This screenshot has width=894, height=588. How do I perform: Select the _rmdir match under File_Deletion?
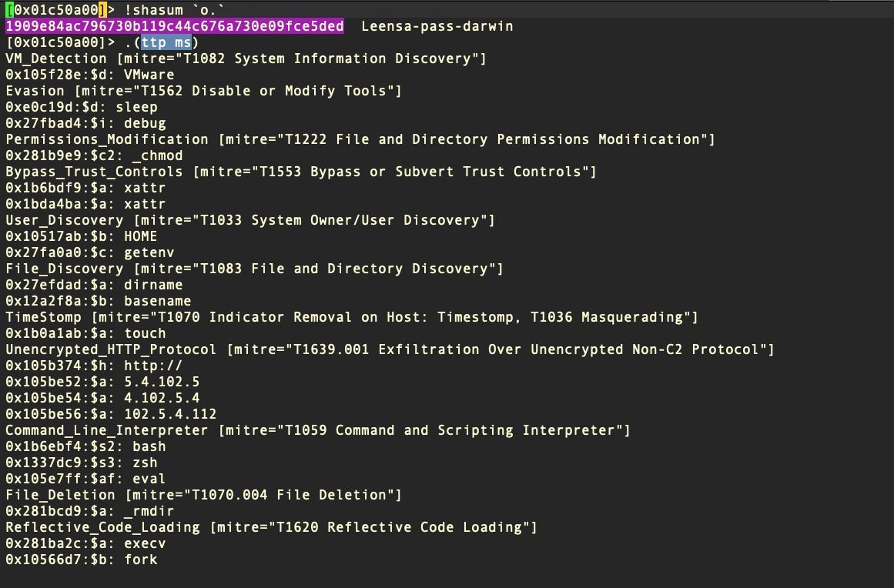click(x=149, y=511)
